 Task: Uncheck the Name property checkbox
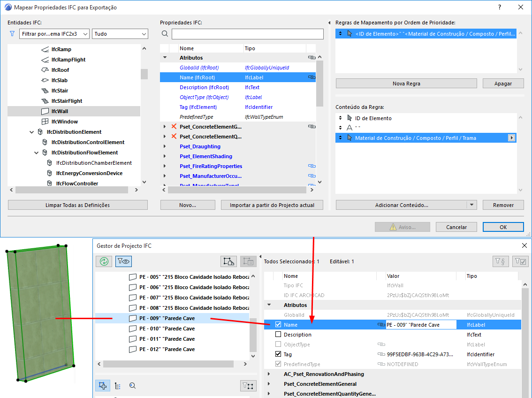[278, 324]
